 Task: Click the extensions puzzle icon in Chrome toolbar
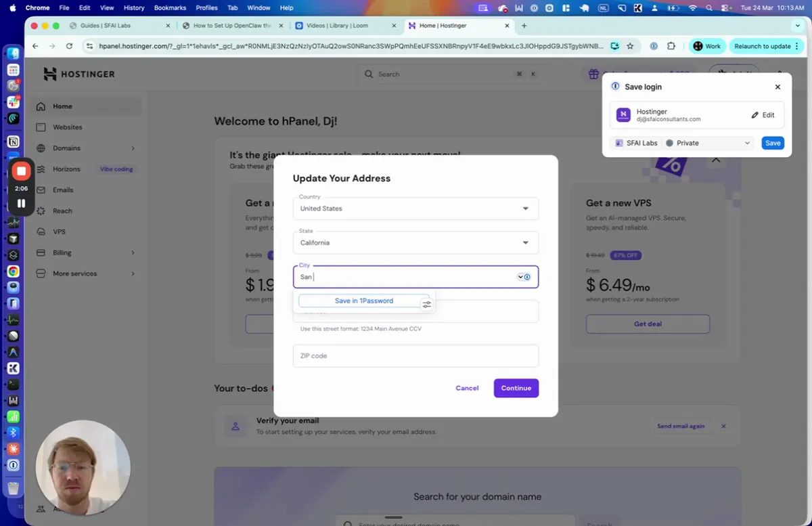click(x=671, y=45)
